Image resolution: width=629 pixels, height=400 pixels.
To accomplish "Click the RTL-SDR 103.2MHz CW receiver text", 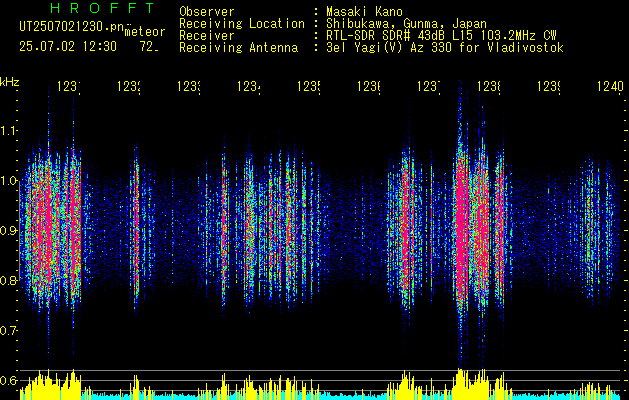I will click(x=441, y=36).
